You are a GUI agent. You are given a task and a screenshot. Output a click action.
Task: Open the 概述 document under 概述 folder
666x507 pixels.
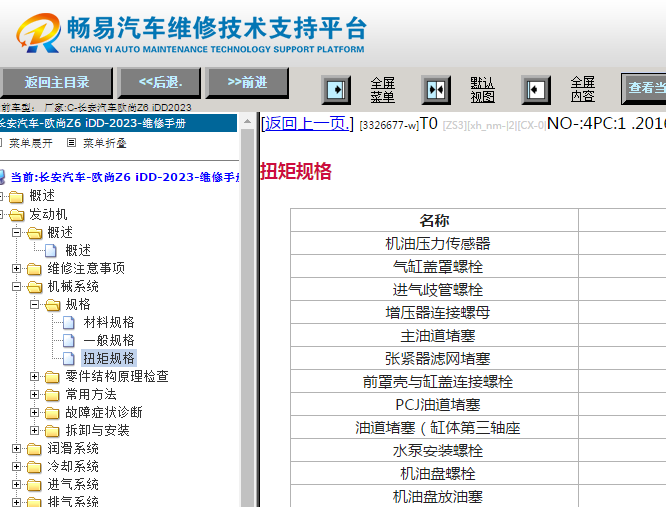(x=78, y=251)
